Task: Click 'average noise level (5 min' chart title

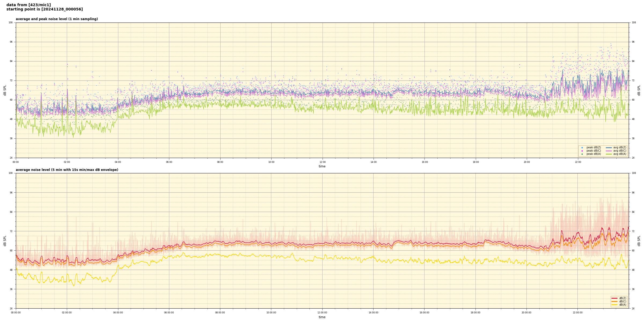Action: (67, 170)
